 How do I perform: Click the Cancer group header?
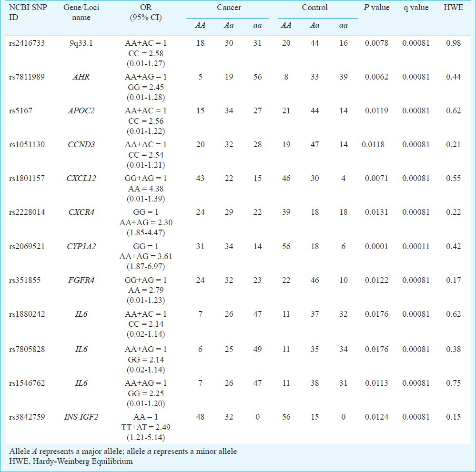point(229,7)
